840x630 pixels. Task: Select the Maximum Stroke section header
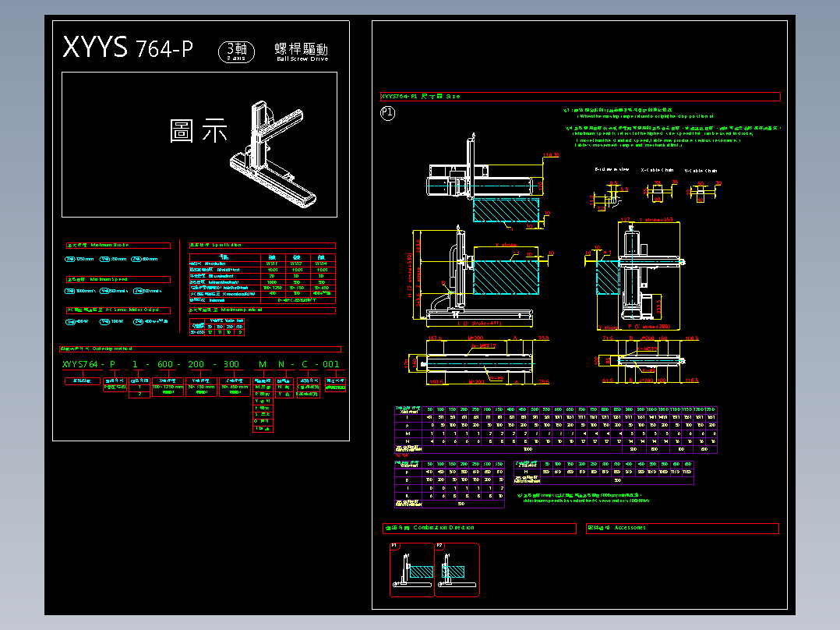point(118,245)
